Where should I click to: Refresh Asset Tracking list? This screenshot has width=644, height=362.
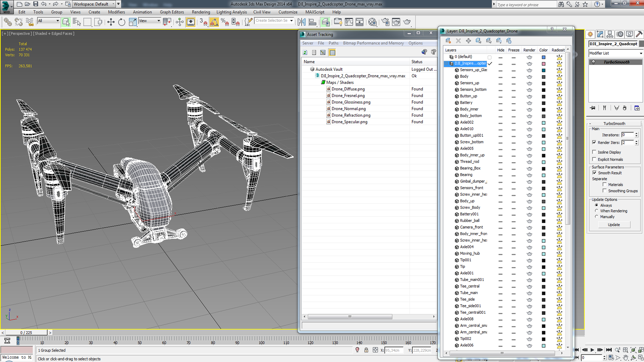pyautogui.click(x=305, y=52)
